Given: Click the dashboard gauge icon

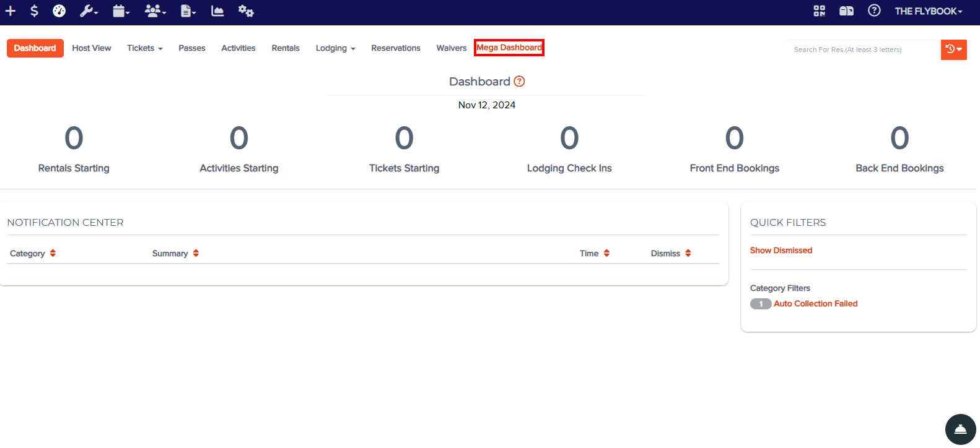Looking at the screenshot, I should coord(59,11).
